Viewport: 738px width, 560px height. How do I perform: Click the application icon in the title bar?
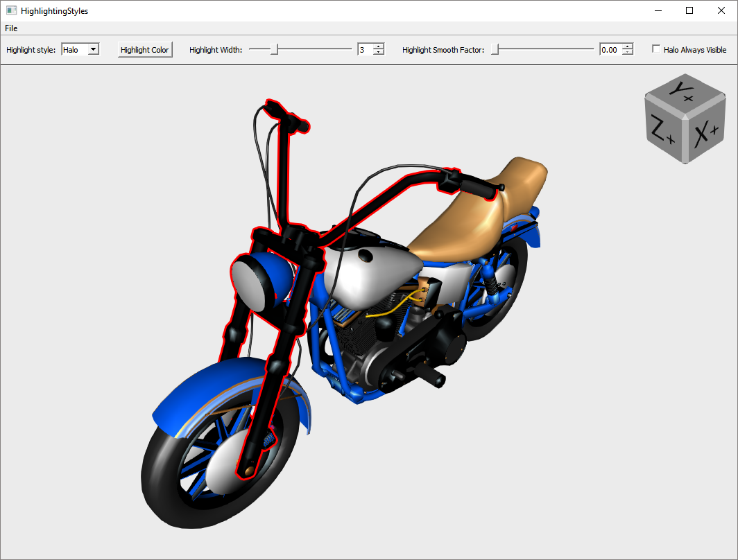[x=11, y=11]
